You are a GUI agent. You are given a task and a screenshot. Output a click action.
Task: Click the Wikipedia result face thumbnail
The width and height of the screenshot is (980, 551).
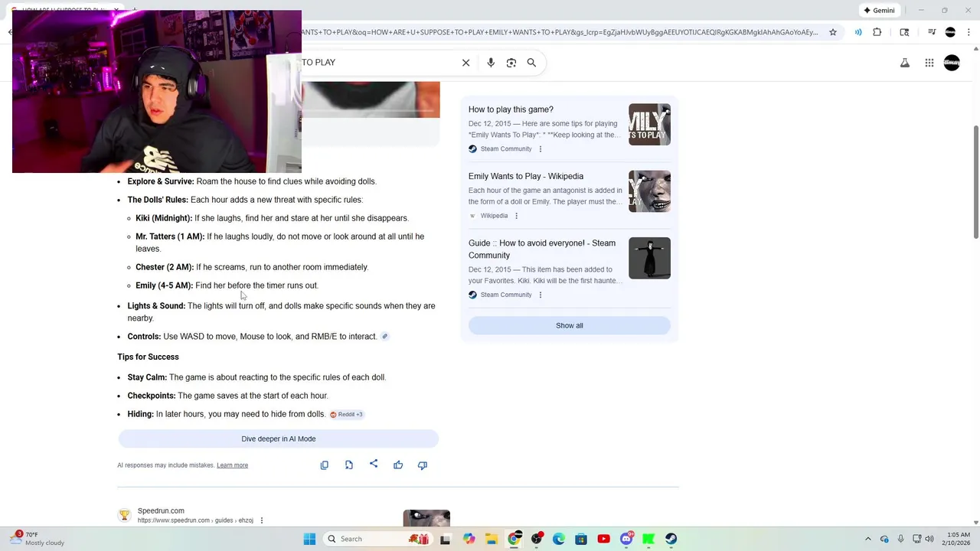point(649,191)
